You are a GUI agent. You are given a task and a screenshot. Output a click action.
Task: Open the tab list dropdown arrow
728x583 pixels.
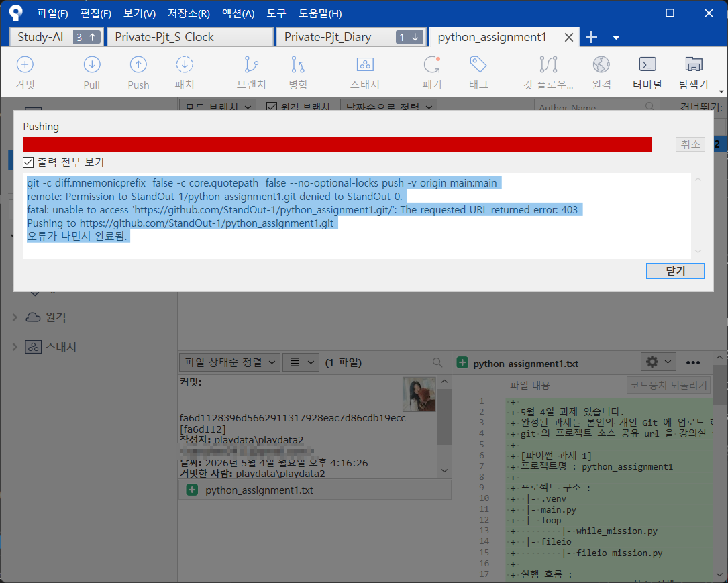tap(616, 38)
